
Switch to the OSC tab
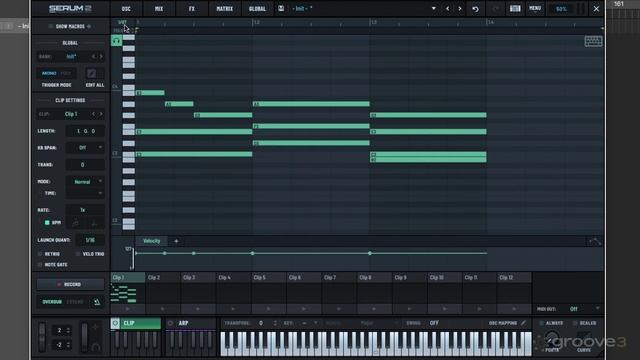pyautogui.click(x=126, y=9)
